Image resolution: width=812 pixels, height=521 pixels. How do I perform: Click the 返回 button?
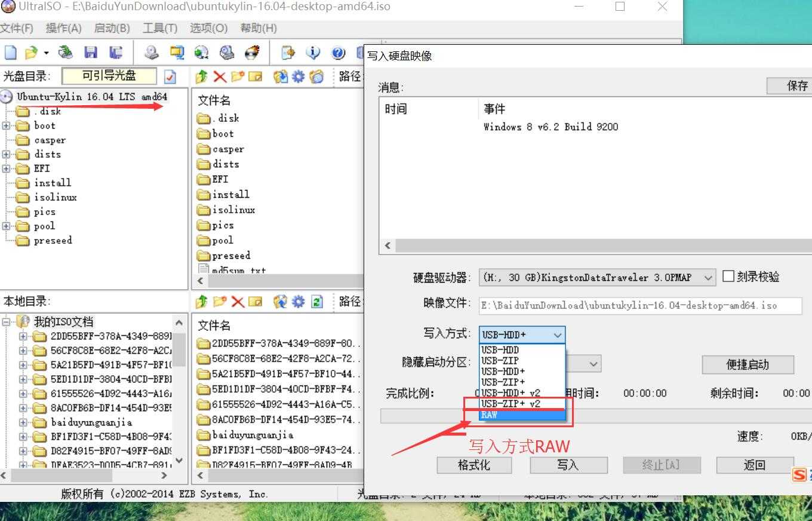click(755, 465)
